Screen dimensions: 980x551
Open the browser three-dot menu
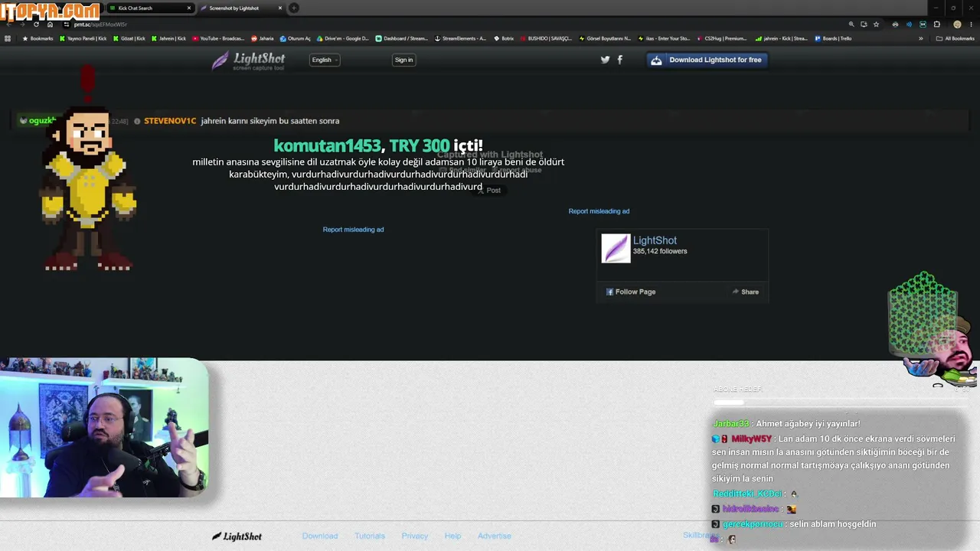971,24
